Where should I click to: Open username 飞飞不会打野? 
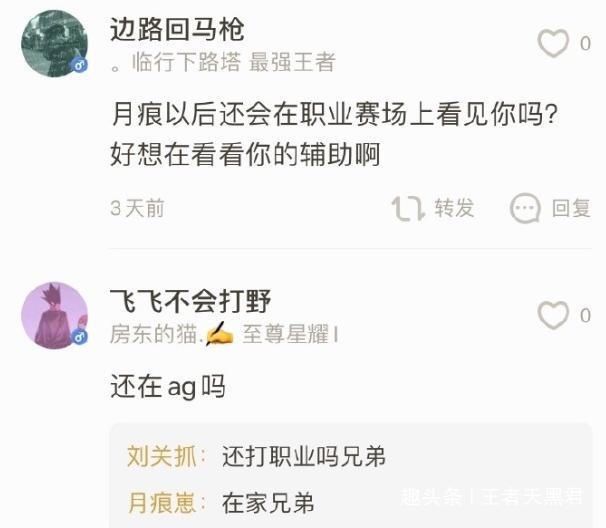(x=191, y=301)
